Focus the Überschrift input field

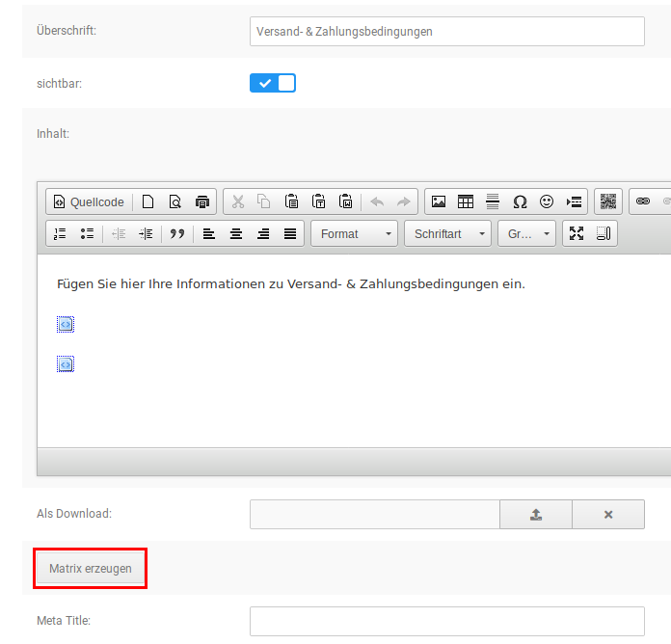[447, 31]
